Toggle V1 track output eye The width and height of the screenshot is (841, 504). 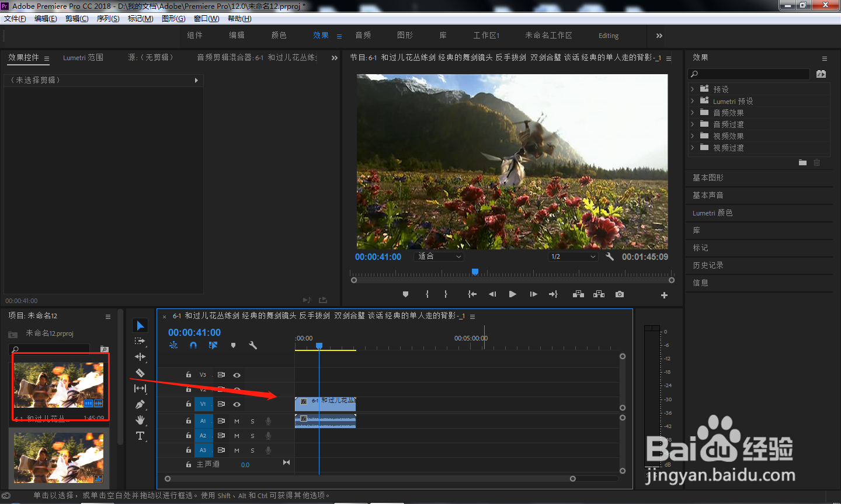[237, 404]
